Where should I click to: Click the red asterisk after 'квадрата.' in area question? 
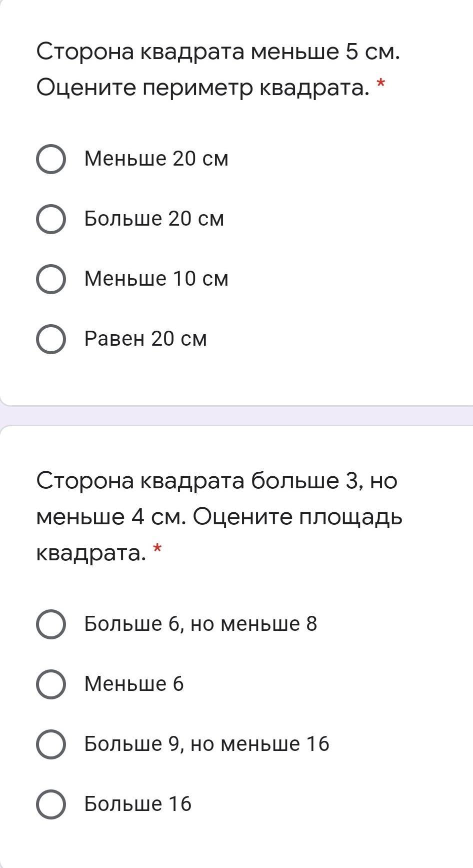157,549
